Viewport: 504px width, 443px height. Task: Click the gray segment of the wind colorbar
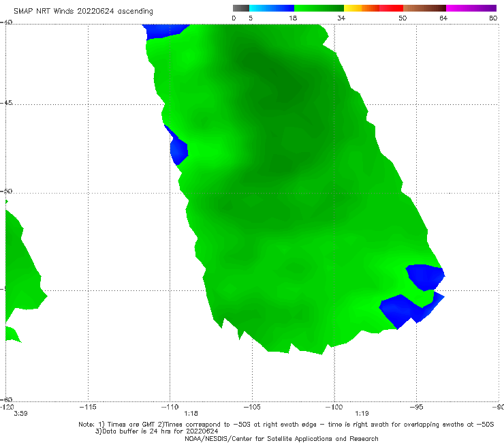241,8
